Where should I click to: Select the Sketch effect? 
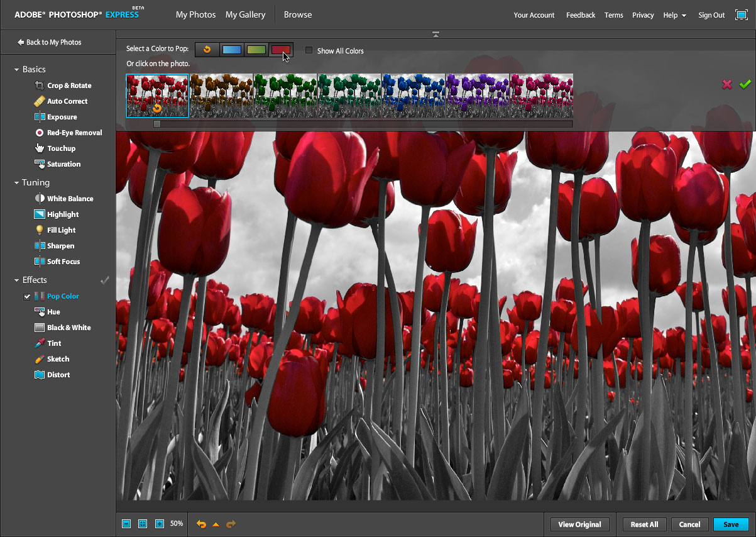(x=58, y=359)
